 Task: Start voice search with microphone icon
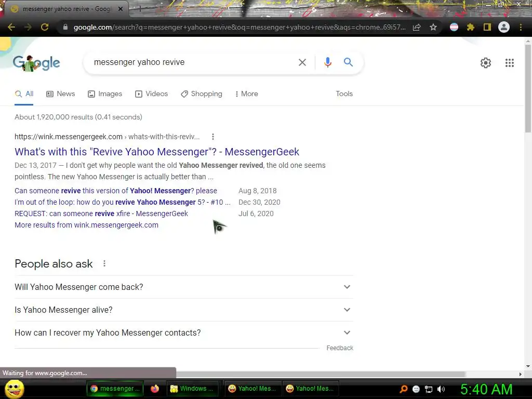click(327, 62)
